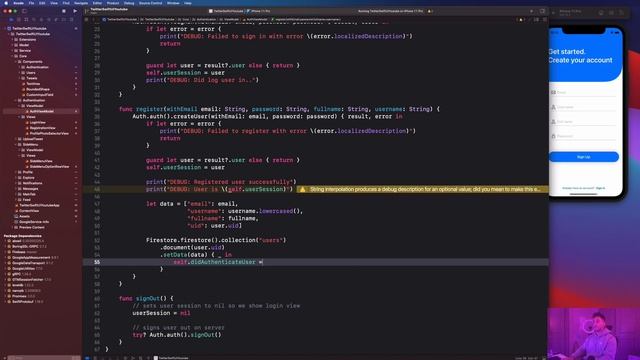The image size is (640, 360).
Task: Select the Test navigator icon
Action: [49, 19]
